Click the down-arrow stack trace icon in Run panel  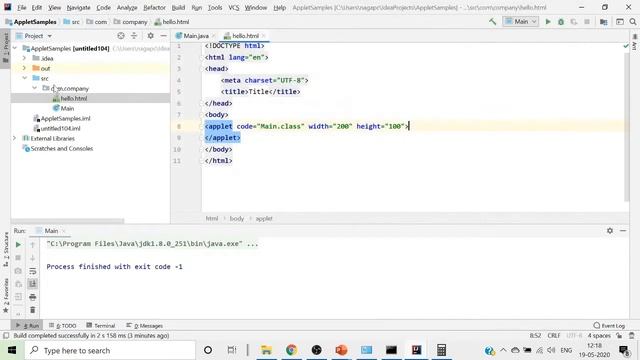pyautogui.click(x=33, y=258)
